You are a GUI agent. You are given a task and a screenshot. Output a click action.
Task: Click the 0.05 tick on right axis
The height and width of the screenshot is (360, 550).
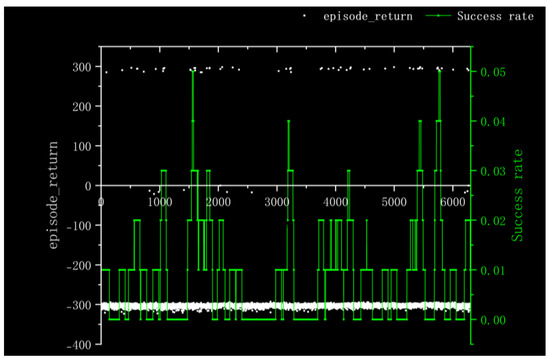click(493, 72)
